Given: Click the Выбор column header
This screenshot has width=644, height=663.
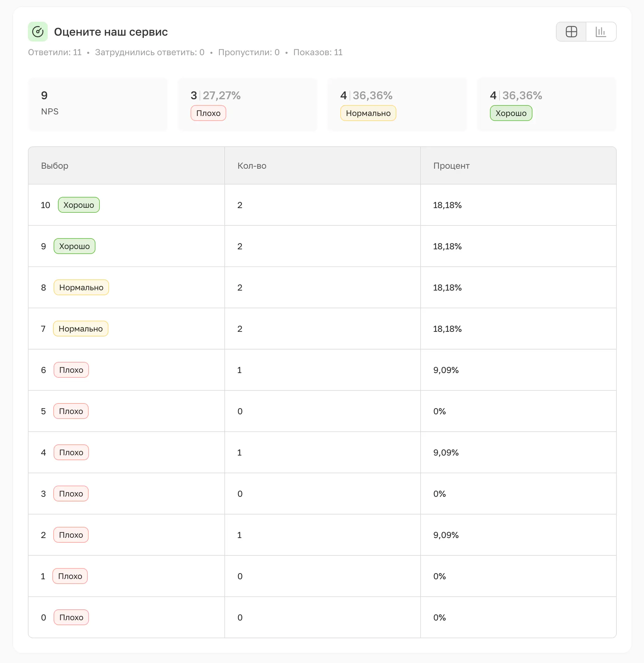Looking at the screenshot, I should tap(55, 166).
